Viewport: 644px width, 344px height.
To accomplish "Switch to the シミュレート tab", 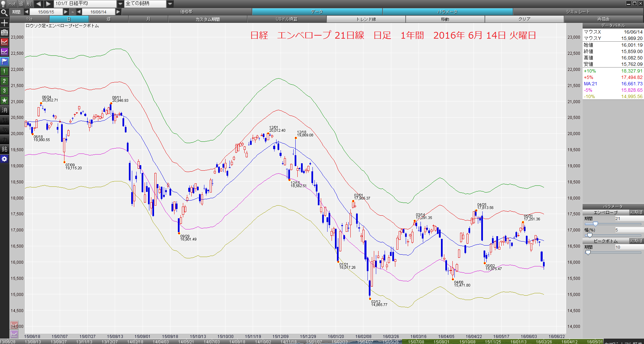I will [x=578, y=12].
